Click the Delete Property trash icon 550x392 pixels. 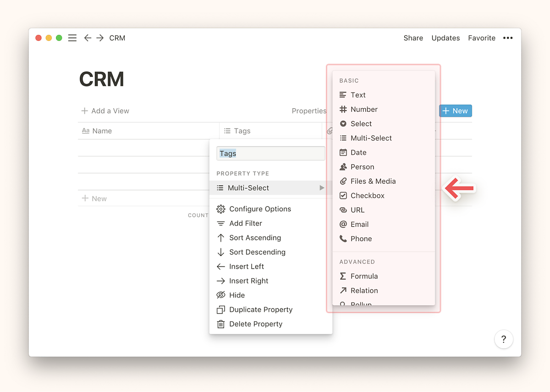[x=220, y=324]
